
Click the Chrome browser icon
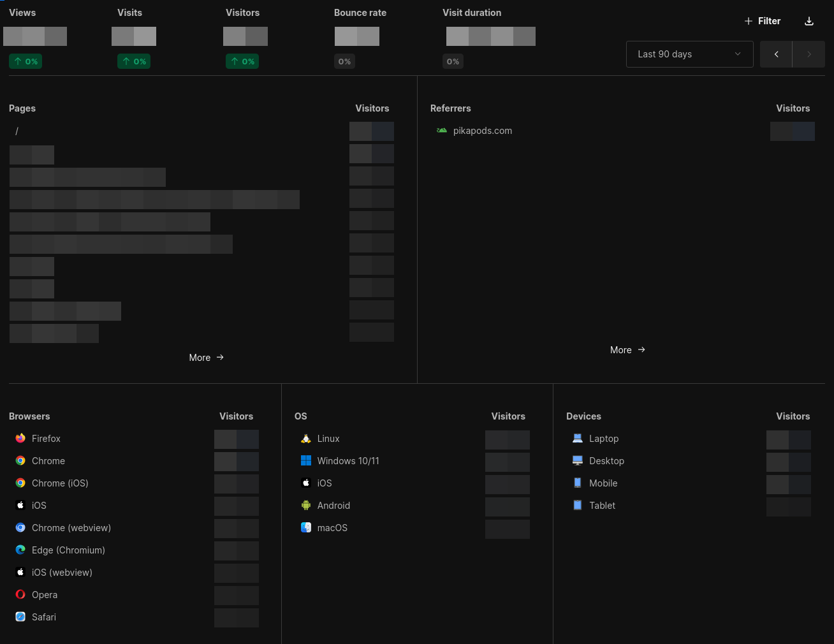[20, 460]
